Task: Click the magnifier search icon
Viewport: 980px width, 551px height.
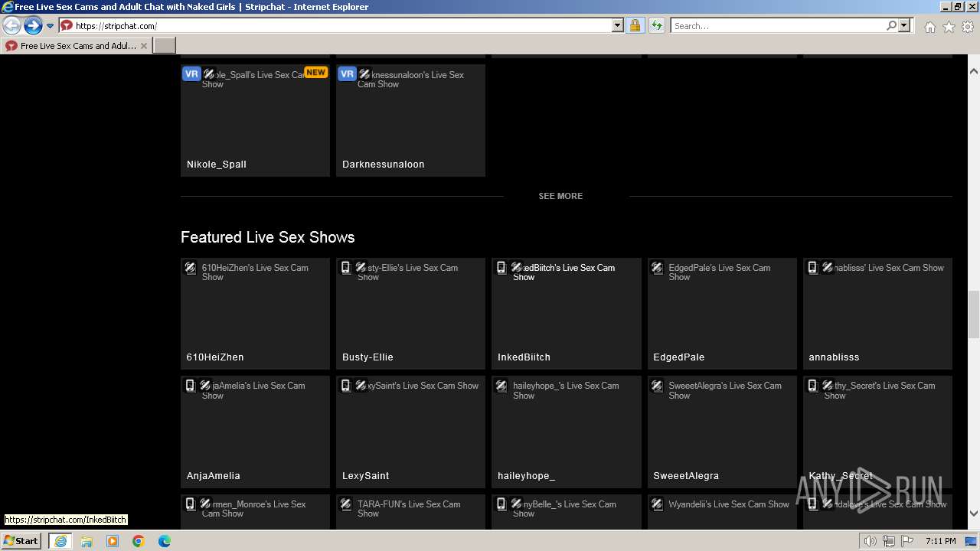Action: pos(891,26)
